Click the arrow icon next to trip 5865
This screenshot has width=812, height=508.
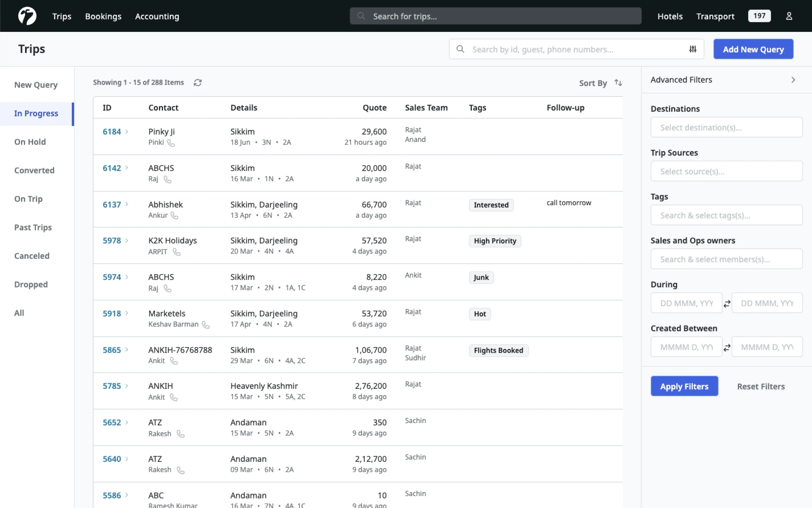pos(126,349)
